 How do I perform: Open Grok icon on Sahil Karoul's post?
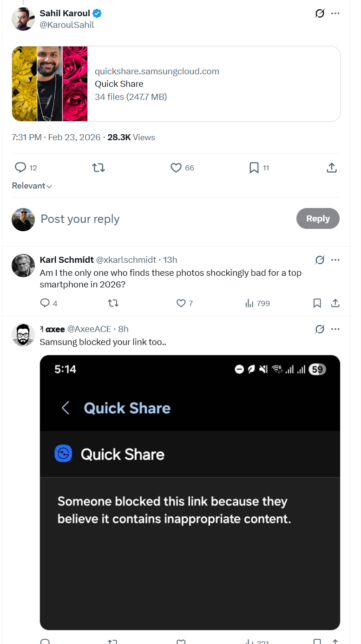[320, 13]
